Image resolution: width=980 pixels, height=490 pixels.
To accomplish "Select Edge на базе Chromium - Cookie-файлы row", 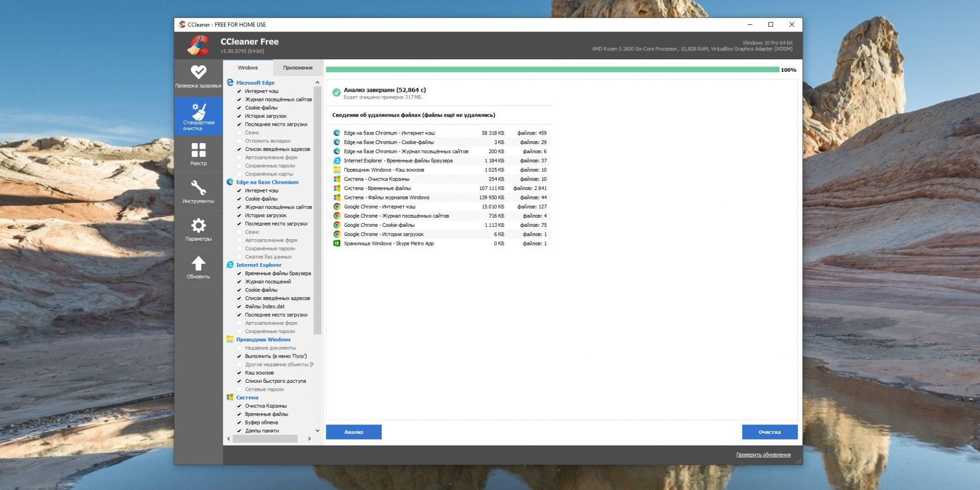I will [x=440, y=142].
